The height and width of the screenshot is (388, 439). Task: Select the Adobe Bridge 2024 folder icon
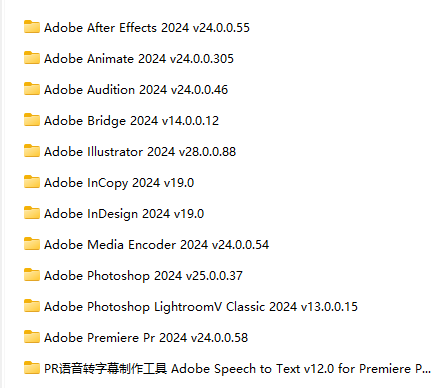(x=32, y=120)
